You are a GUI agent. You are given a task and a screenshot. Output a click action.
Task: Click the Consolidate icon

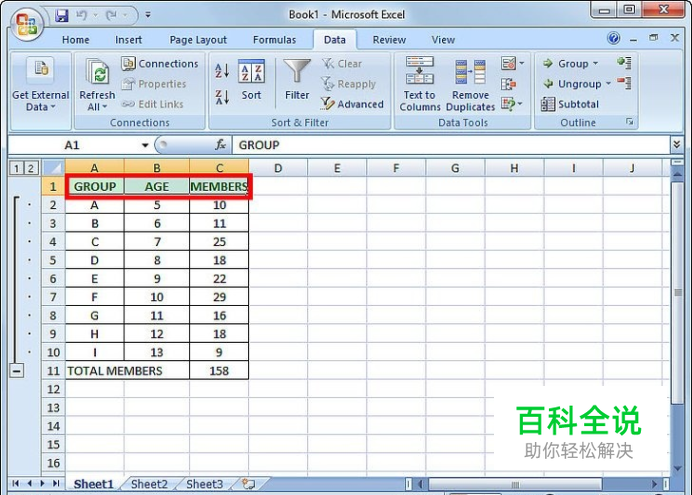point(508,84)
